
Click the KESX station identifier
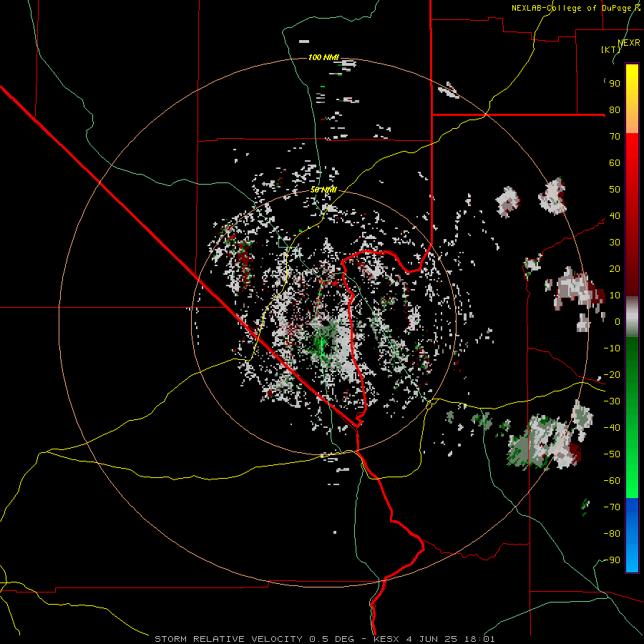coord(386,639)
